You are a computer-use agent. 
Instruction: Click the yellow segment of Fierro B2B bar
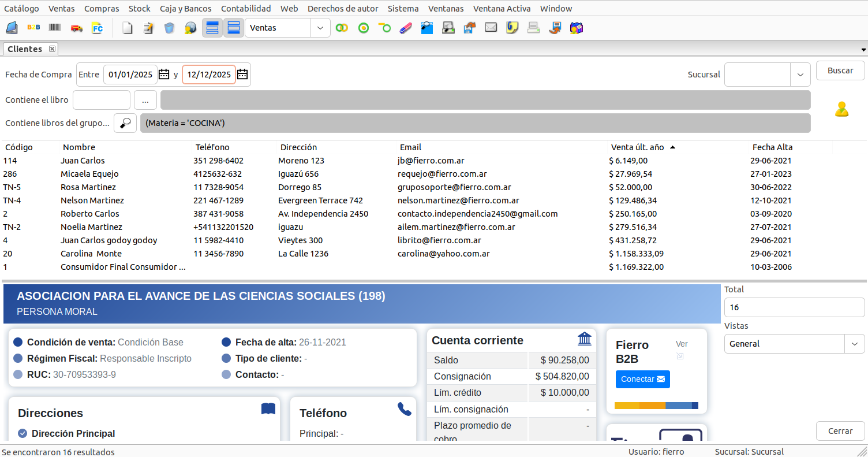tap(627, 406)
